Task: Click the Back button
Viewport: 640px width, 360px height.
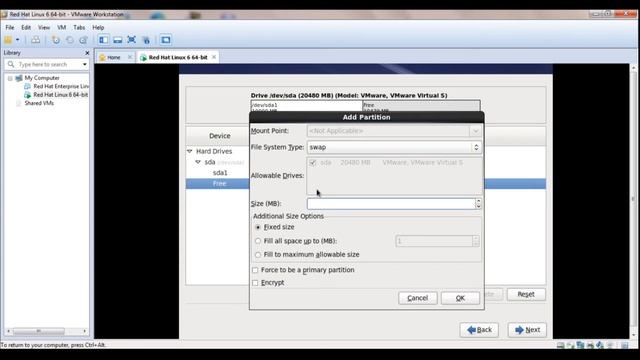Action: [x=479, y=330]
